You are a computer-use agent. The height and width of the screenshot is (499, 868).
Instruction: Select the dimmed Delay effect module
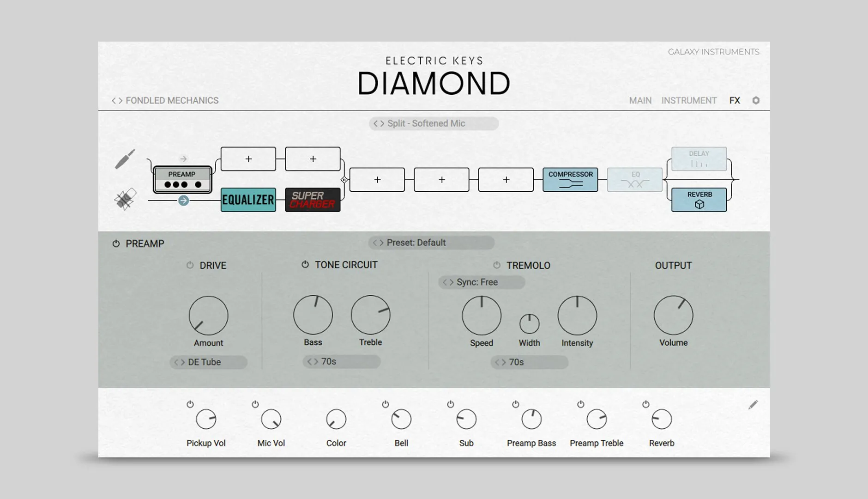pos(699,159)
